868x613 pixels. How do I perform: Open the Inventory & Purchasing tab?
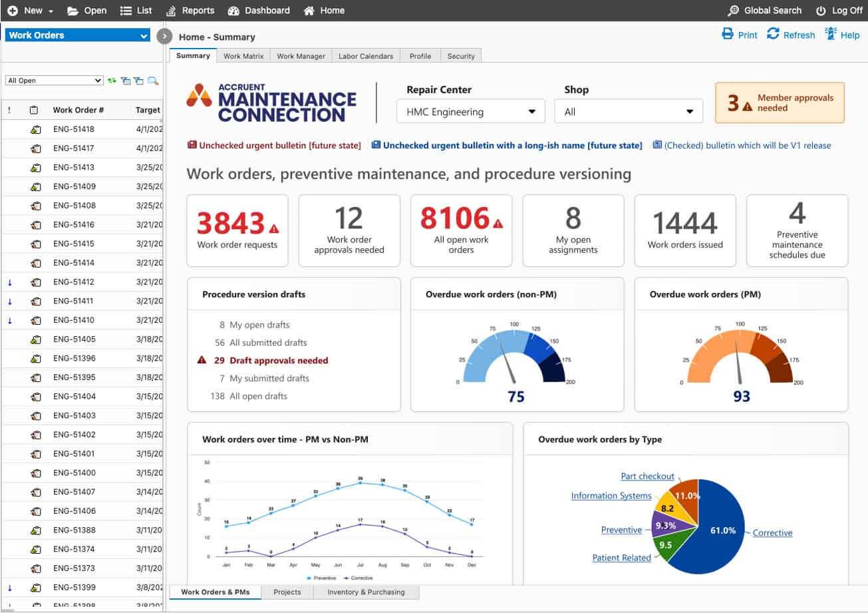pyautogui.click(x=364, y=592)
